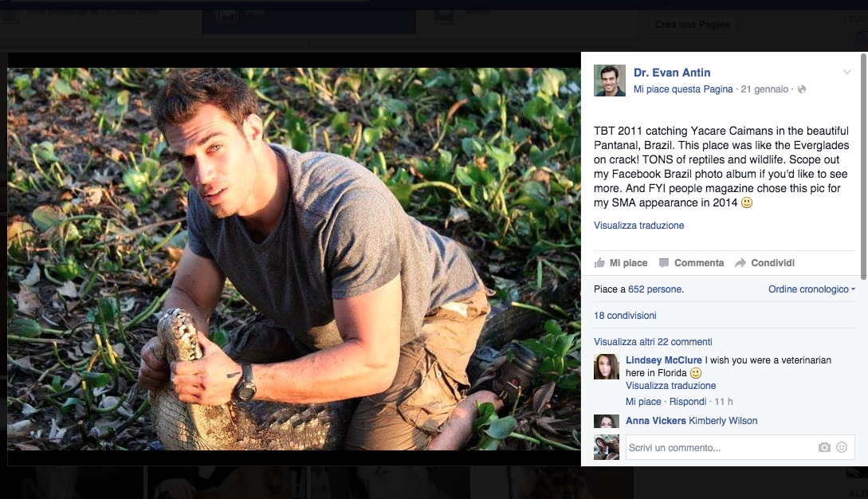Click Lindsey McClure's avatar
Viewport: 868px width, 499px height.
[x=607, y=367]
